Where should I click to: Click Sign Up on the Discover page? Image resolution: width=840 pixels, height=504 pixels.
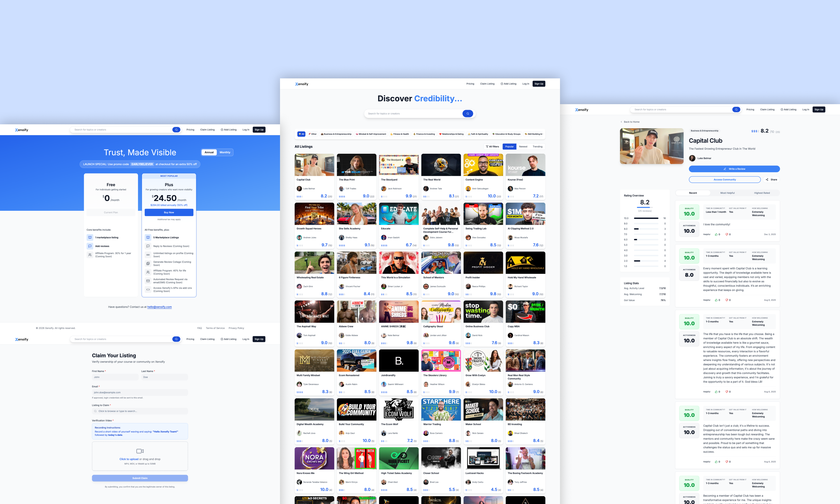coord(539,84)
